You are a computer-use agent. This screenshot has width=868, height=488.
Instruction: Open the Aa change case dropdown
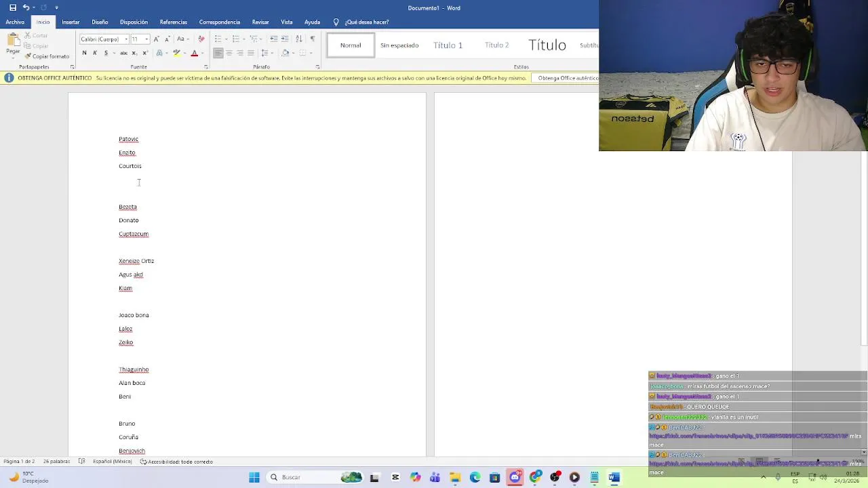click(182, 39)
